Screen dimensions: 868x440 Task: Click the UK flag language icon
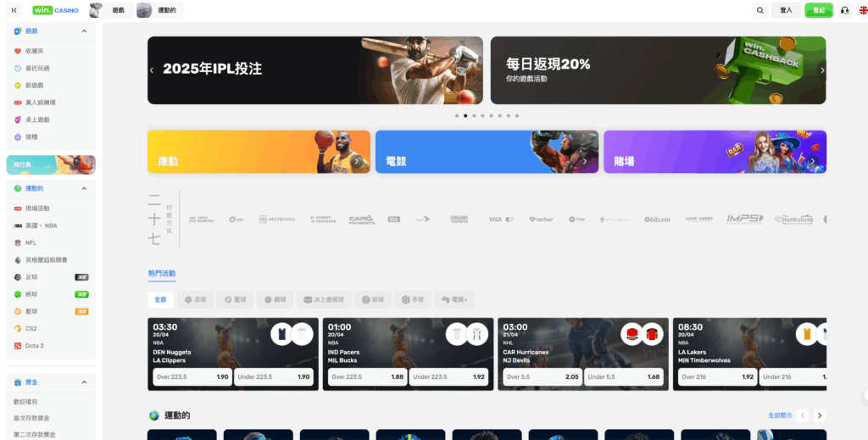click(x=863, y=10)
